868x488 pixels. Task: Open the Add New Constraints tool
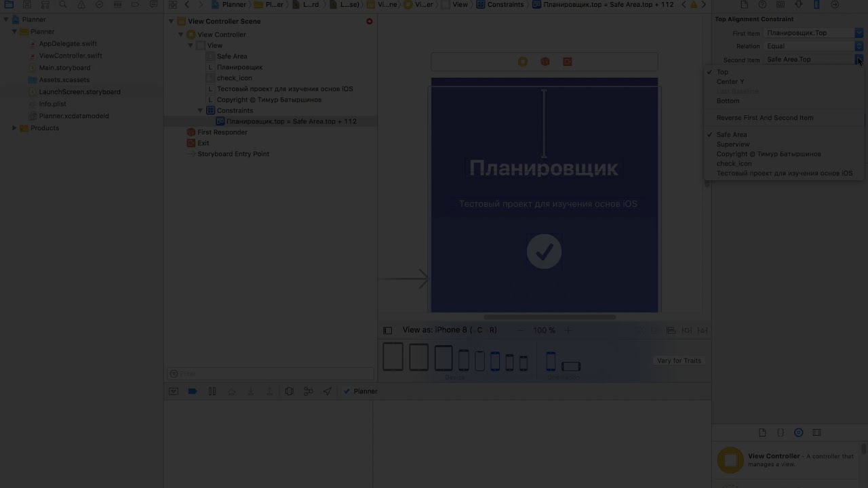click(687, 330)
